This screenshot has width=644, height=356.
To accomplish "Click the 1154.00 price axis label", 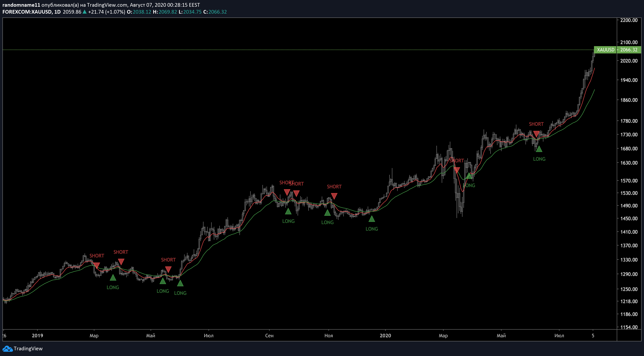I will tap(629, 327).
